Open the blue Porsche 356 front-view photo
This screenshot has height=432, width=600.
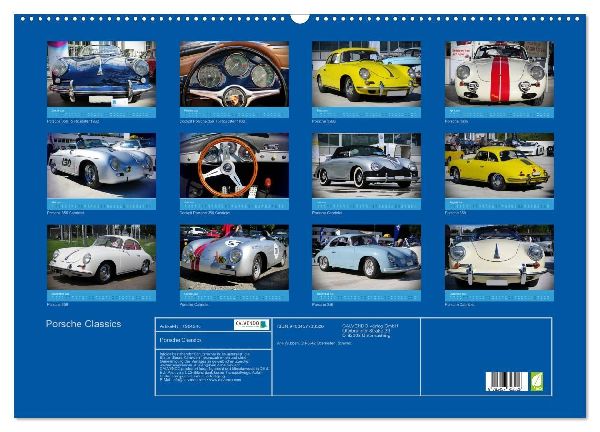point(101,73)
